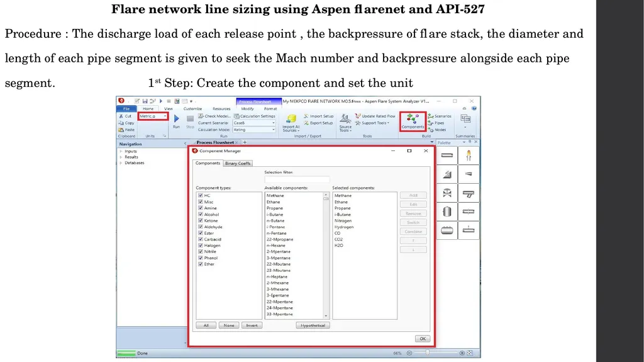The width and height of the screenshot is (644, 362).
Task: Switch to the View ribbon tab
Action: click(x=169, y=108)
